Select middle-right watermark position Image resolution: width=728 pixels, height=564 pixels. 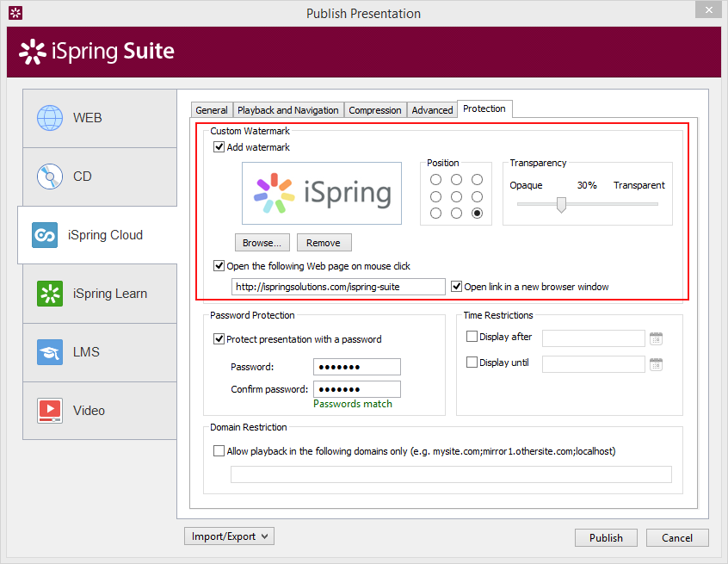coord(477,196)
